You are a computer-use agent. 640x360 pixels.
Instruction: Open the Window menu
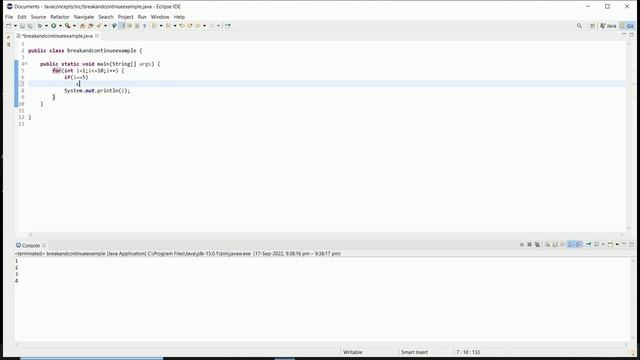coord(160,17)
